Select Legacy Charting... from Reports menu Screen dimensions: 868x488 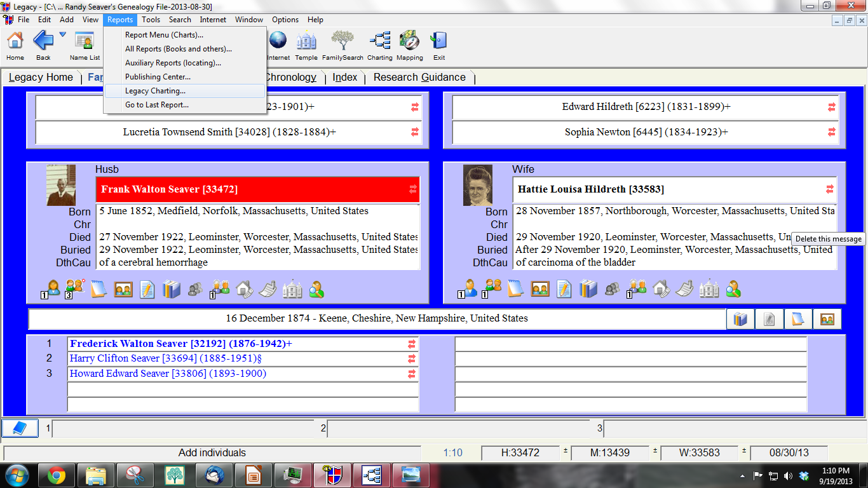pyautogui.click(x=184, y=91)
